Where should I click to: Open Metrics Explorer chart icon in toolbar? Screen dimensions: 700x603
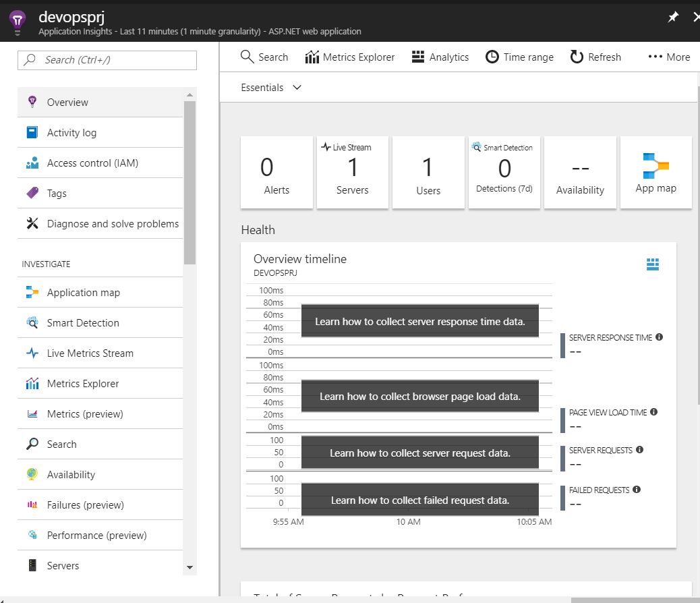click(312, 57)
